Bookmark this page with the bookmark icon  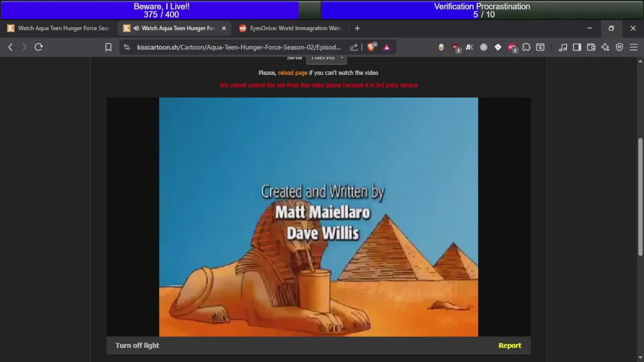[x=108, y=47]
